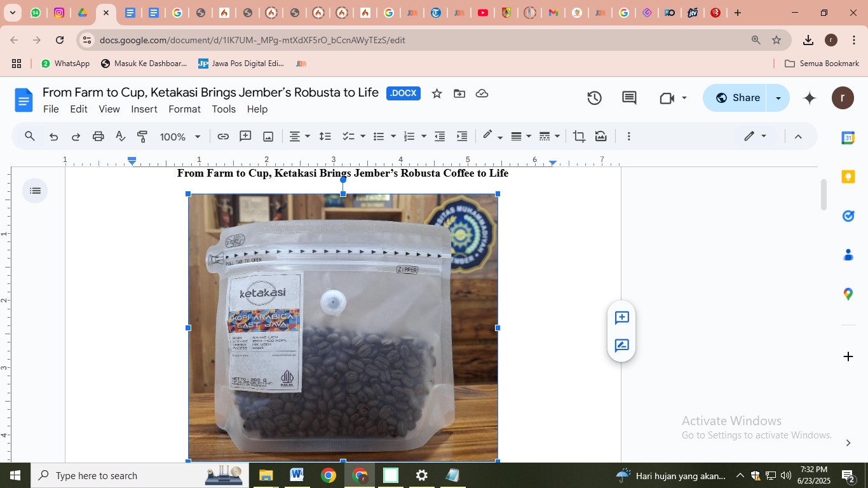Open the 100% zoom dropdown
The image size is (868, 488).
(180, 136)
